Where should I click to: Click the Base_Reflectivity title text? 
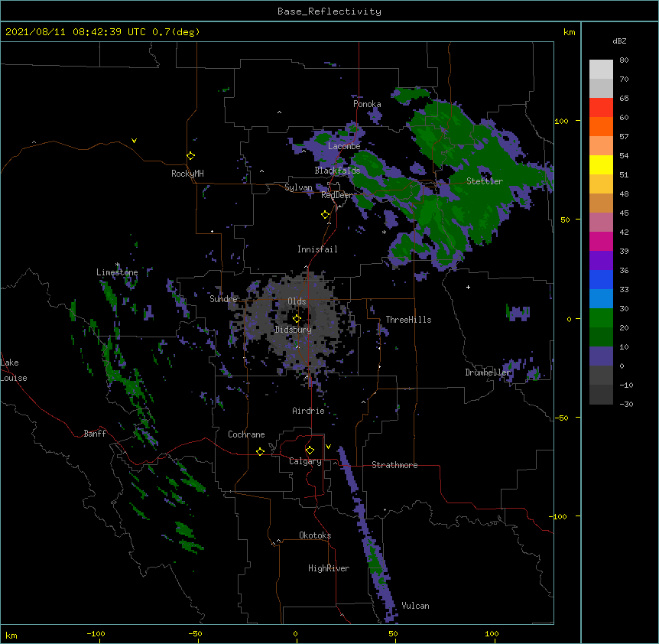[329, 11]
